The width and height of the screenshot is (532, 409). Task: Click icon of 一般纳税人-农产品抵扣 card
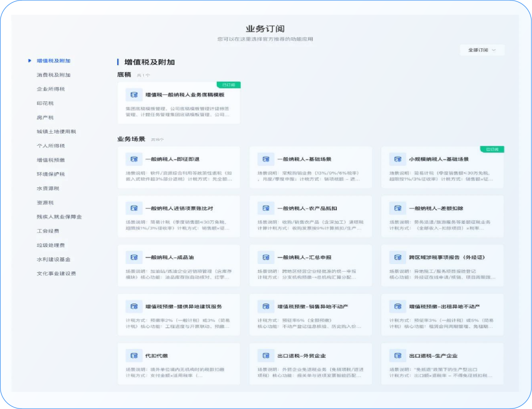pyautogui.click(x=266, y=208)
